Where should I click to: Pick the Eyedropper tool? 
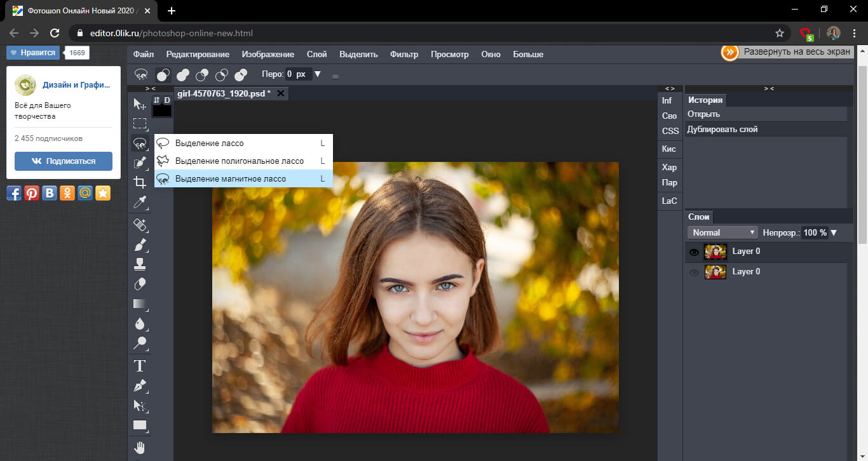coord(140,202)
